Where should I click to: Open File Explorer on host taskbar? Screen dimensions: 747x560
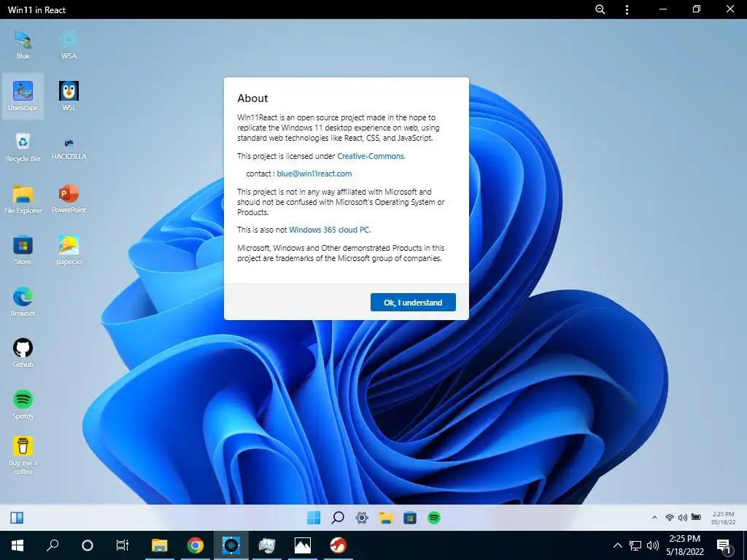pyautogui.click(x=159, y=545)
